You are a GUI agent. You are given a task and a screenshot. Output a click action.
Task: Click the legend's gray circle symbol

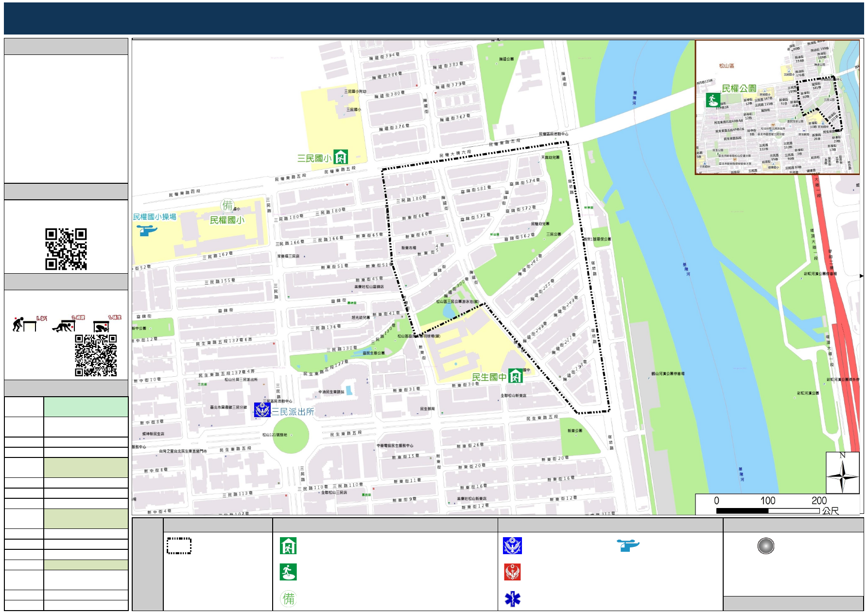tap(765, 546)
